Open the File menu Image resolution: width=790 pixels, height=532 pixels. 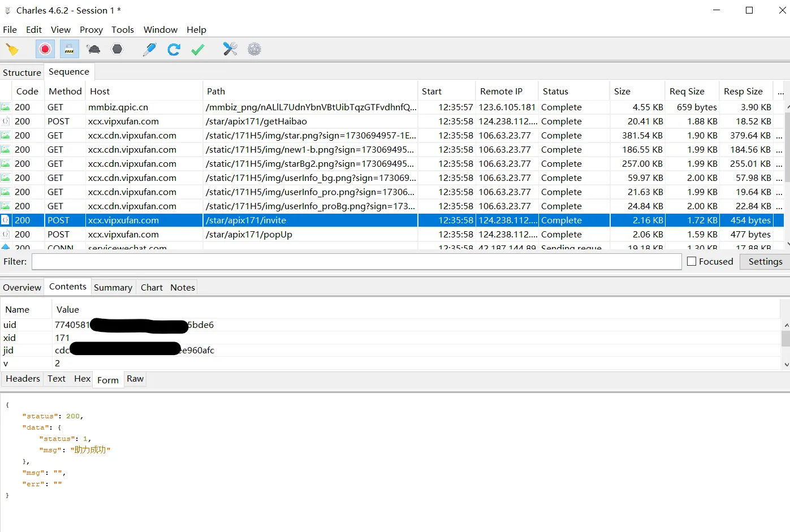10,29
